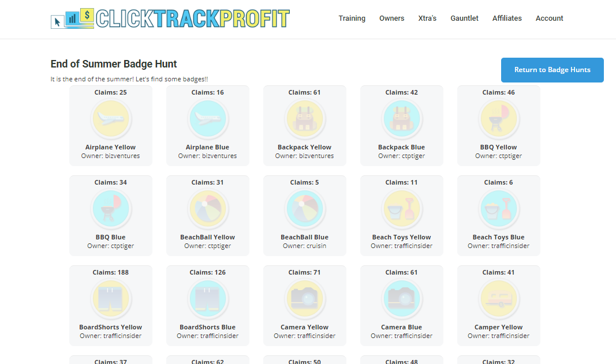Click the 'Claims: 11' count
616x364 pixels.
[x=401, y=183]
